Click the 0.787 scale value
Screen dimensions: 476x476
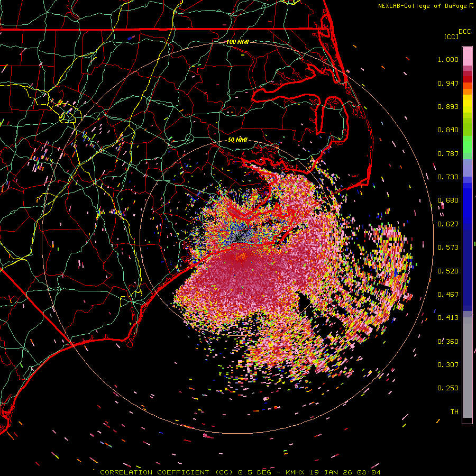click(448, 153)
